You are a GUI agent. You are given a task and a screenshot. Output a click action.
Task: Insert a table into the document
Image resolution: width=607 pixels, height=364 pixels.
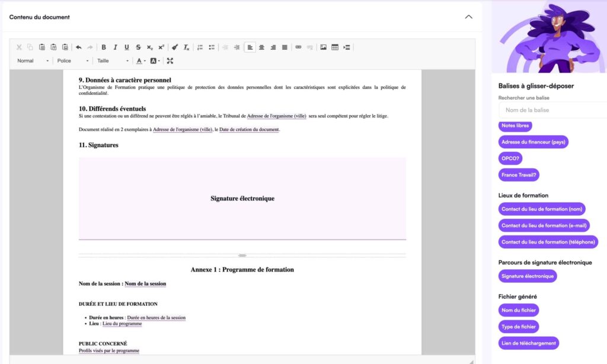coord(335,47)
